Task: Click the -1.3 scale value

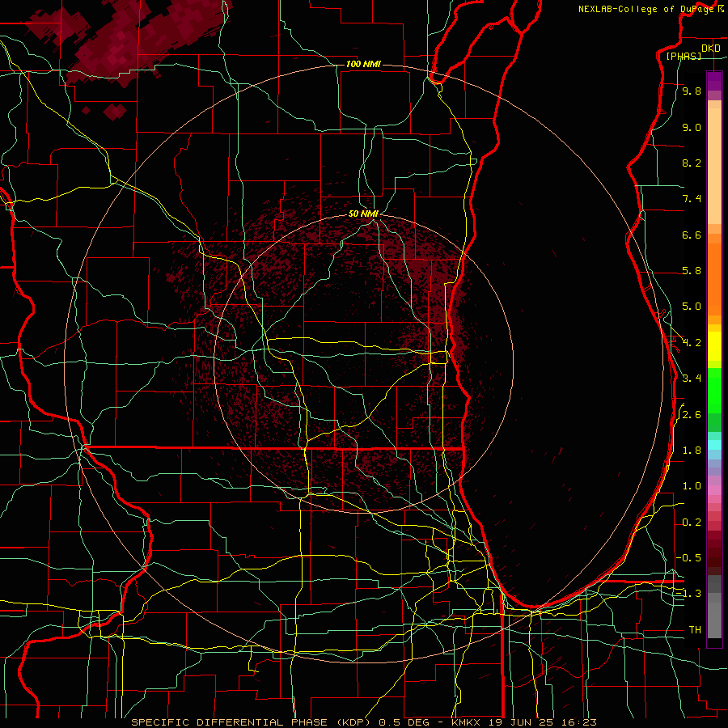Action: coord(688,594)
